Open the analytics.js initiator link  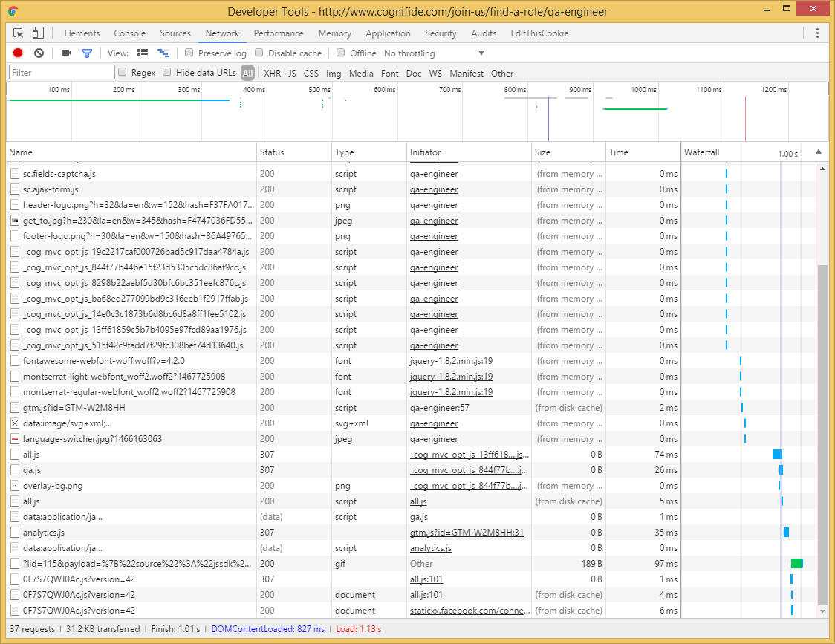pyautogui.click(x=431, y=548)
